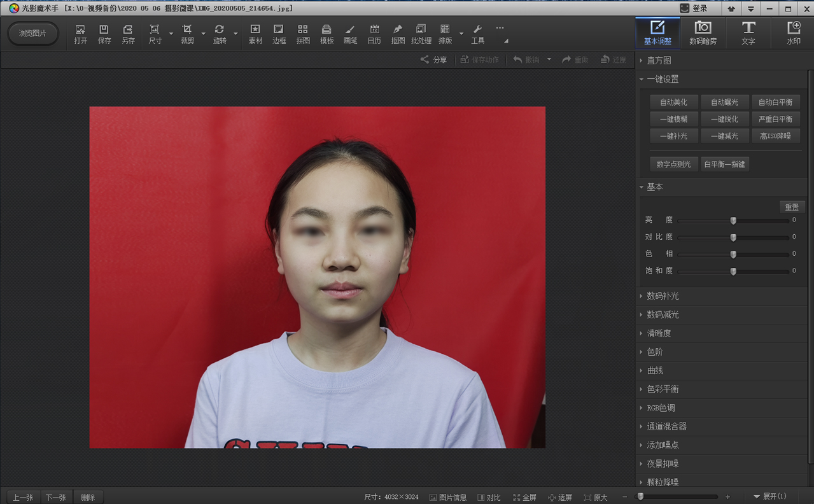Click the 浏览图片 browse button
The height and width of the screenshot is (504, 814).
pos(33,34)
